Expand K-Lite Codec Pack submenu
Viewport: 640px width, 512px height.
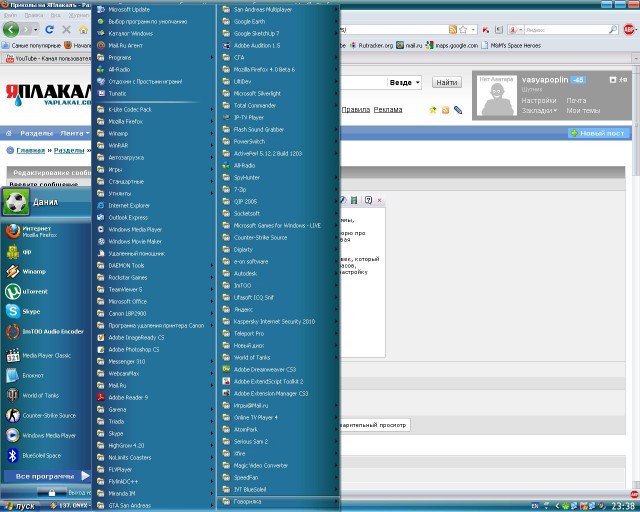(x=155, y=109)
